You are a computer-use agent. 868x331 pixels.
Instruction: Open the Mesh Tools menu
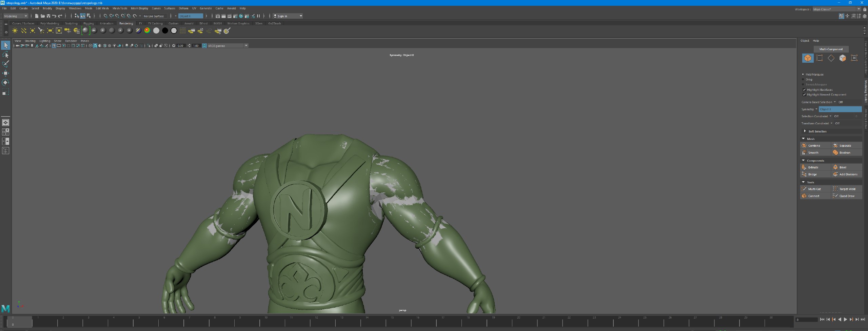pyautogui.click(x=120, y=8)
